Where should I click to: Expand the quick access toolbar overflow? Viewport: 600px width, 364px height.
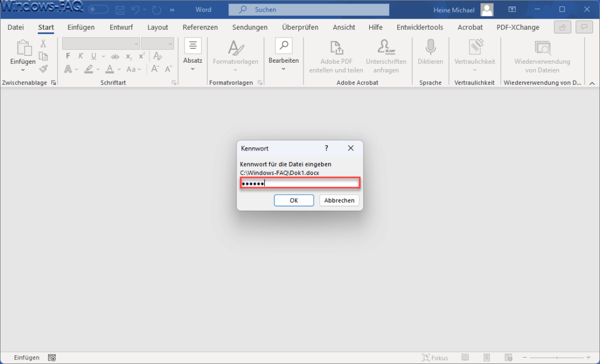pos(172,9)
